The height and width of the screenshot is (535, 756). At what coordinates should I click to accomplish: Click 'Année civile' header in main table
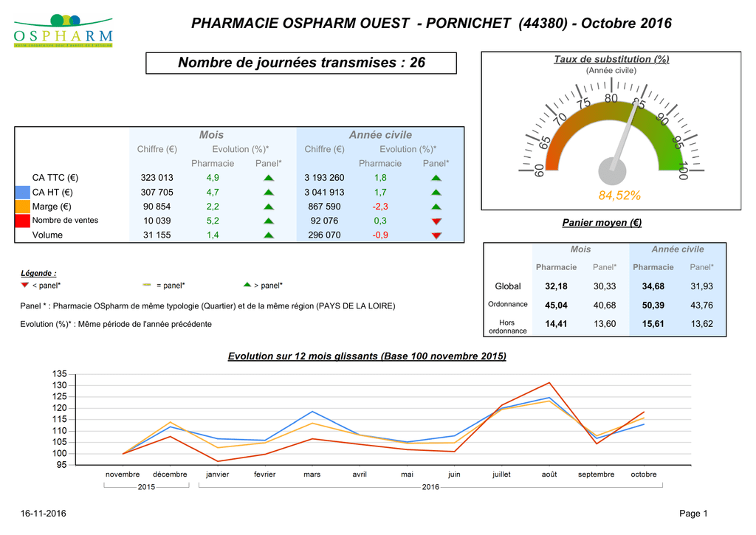(x=380, y=135)
